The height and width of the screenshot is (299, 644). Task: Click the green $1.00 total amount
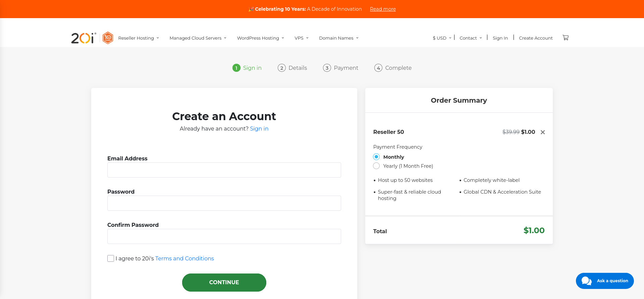coord(534,231)
